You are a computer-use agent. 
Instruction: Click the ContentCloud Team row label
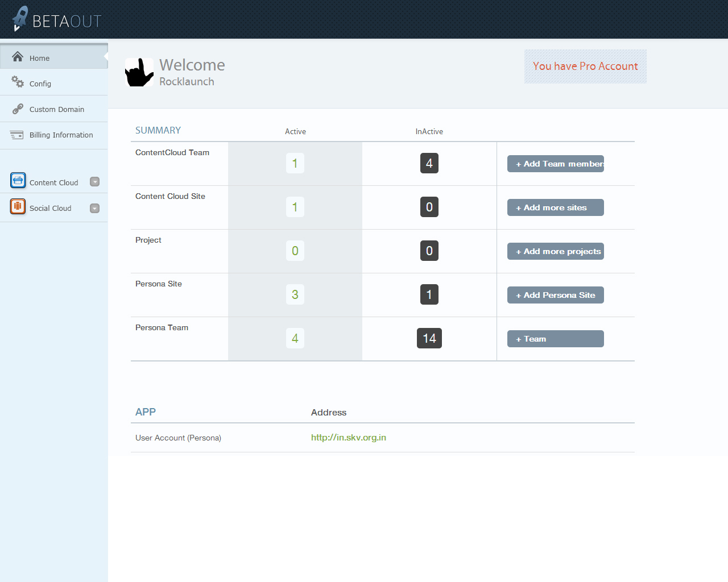click(x=172, y=152)
